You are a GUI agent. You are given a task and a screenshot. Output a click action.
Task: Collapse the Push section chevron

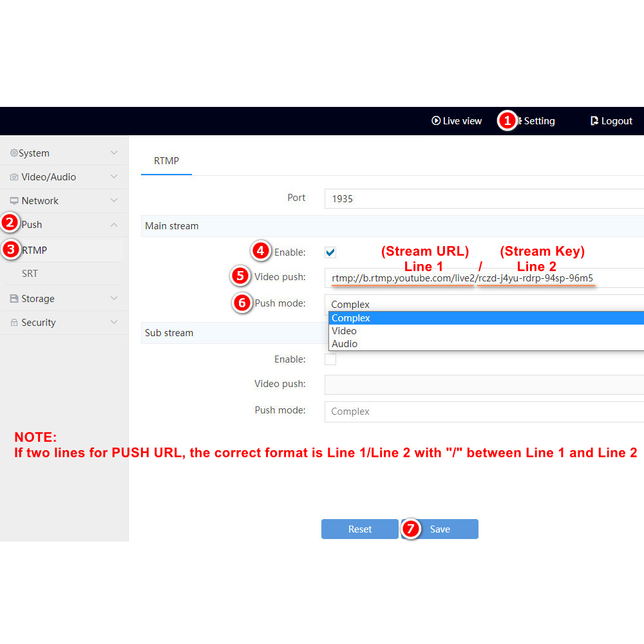coord(114,225)
